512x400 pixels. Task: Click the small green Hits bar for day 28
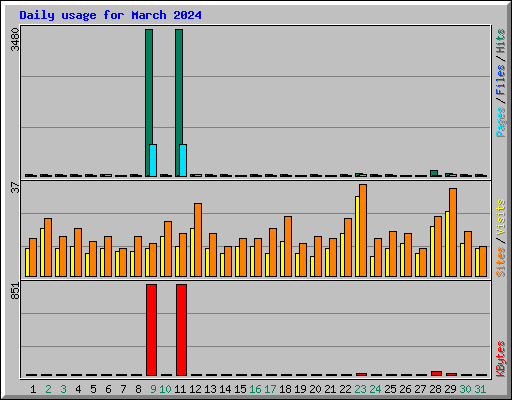pos(434,173)
